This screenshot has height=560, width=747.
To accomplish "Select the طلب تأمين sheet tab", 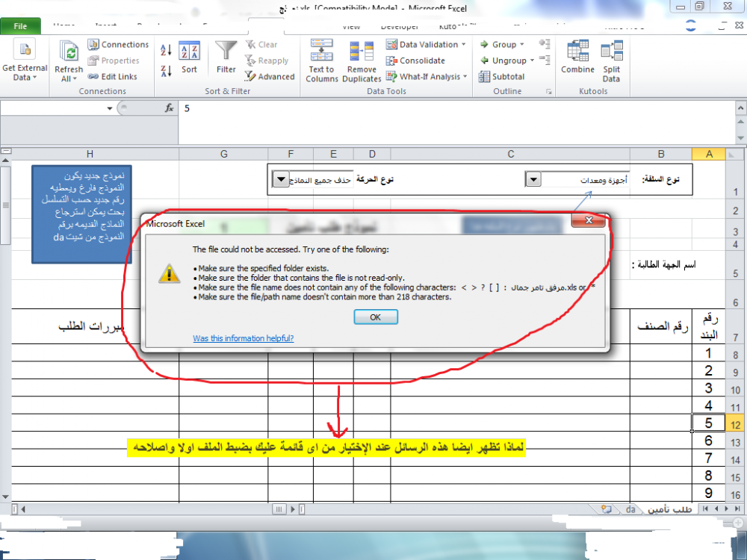I will [x=669, y=509].
